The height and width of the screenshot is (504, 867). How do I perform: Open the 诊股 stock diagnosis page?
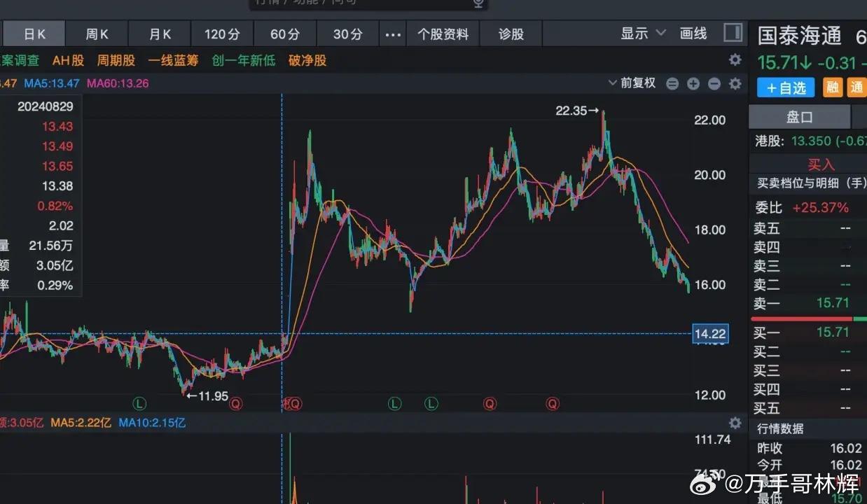pyautogui.click(x=511, y=34)
